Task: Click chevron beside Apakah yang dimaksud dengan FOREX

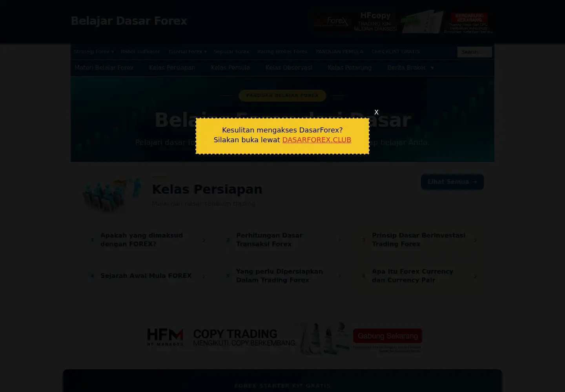Action: (204, 240)
